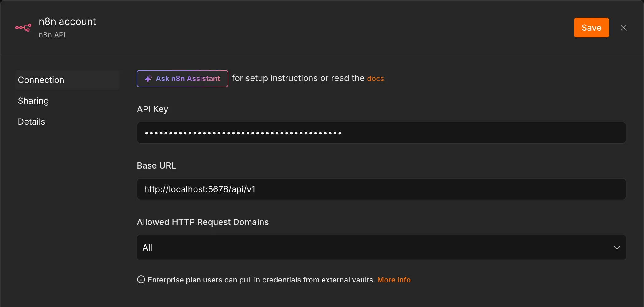
Task: Ask n8n Assistant for setup instructions
Action: pos(182,79)
